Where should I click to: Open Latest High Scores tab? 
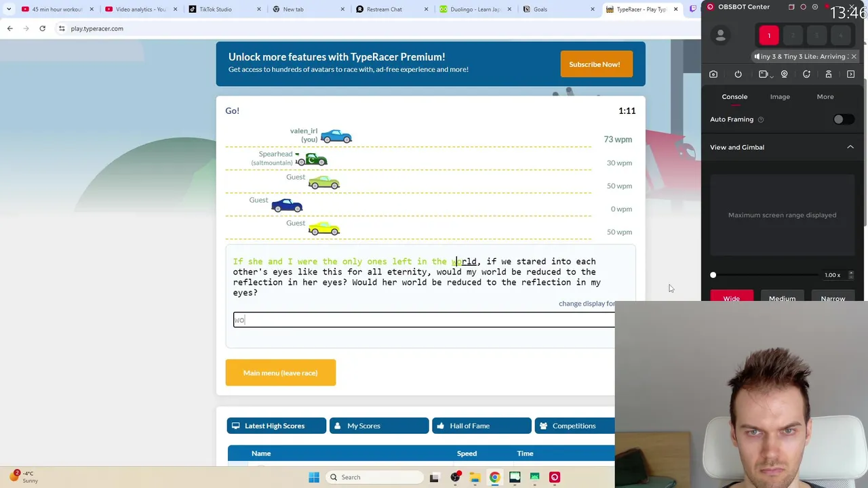276,426
